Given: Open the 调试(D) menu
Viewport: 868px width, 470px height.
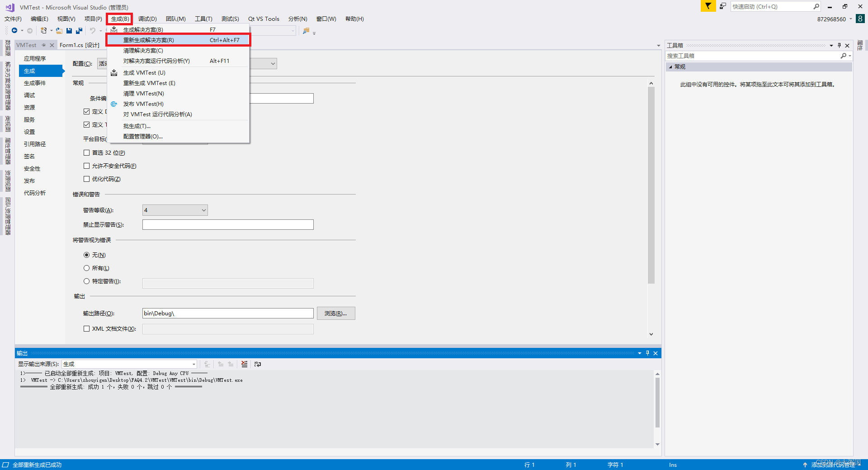Looking at the screenshot, I should point(147,19).
